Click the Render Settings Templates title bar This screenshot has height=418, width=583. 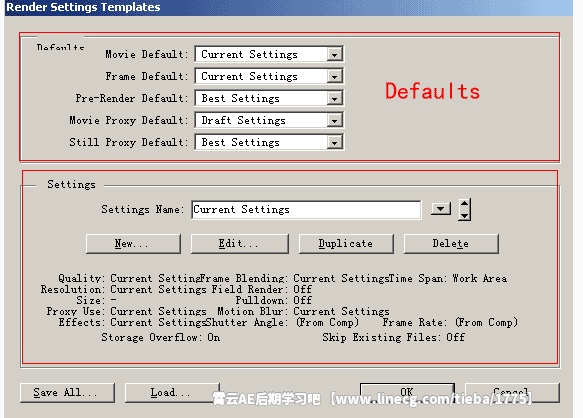[x=289, y=7]
